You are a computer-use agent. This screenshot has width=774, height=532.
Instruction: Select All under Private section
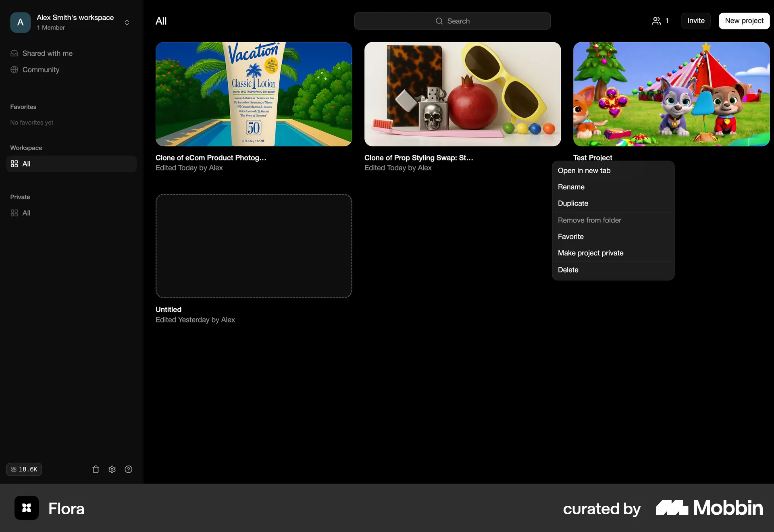pos(26,213)
